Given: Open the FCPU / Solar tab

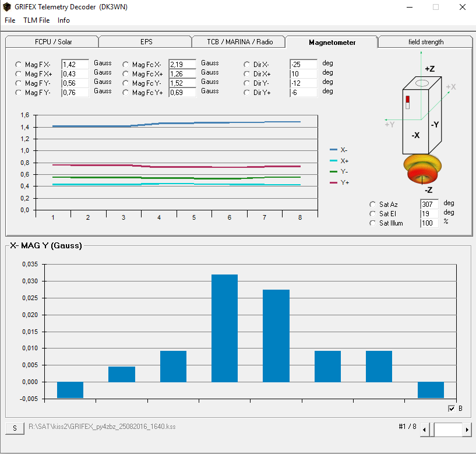Looking at the screenshot, I should coord(52,42).
